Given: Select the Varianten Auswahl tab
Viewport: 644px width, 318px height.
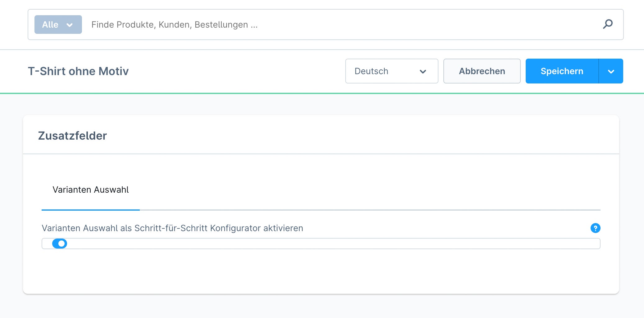Looking at the screenshot, I should pyautogui.click(x=91, y=190).
